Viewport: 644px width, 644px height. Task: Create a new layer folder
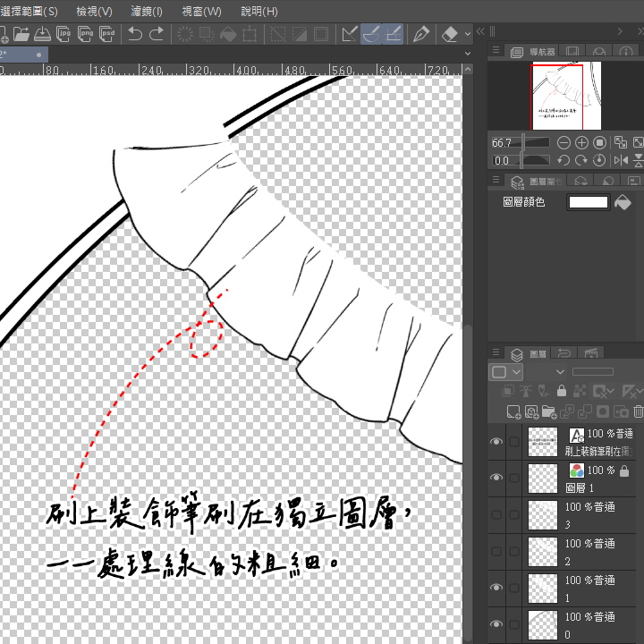[x=549, y=411]
